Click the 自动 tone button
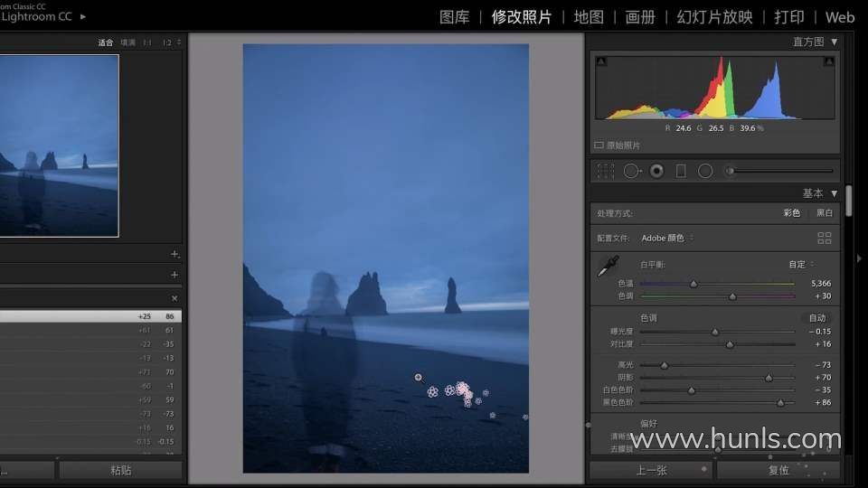This screenshot has height=488, width=868. [817, 318]
